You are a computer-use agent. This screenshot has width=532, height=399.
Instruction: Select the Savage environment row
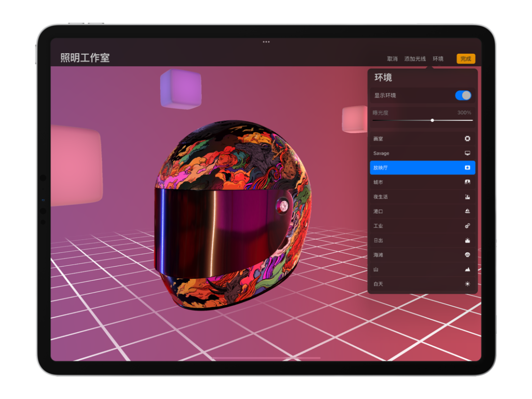(x=423, y=153)
